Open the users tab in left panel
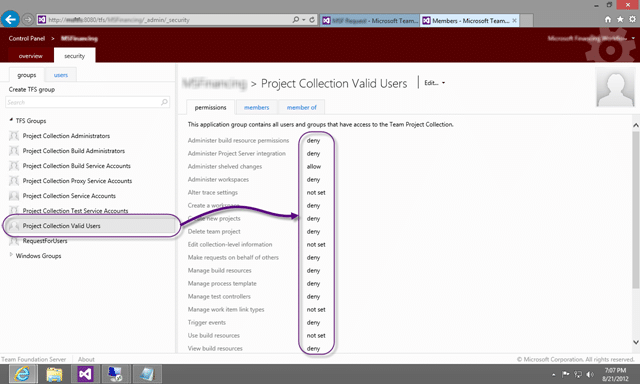640x384 pixels. 61,75
